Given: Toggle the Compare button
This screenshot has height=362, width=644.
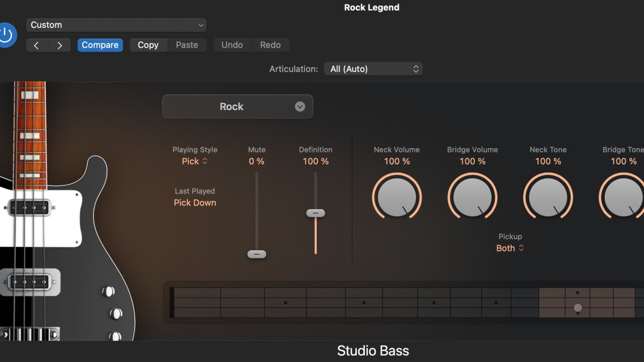Looking at the screenshot, I should pos(100,46).
